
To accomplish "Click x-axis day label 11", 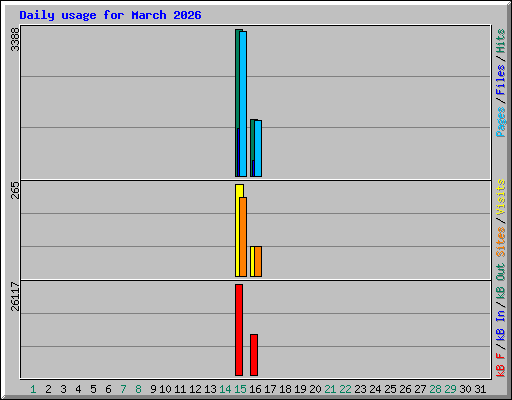I will point(180,389).
